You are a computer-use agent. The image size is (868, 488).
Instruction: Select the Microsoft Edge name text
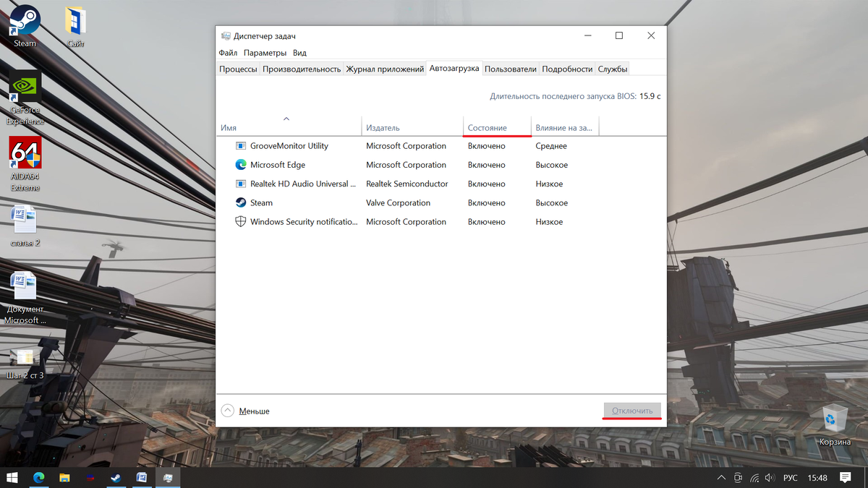pyautogui.click(x=278, y=165)
